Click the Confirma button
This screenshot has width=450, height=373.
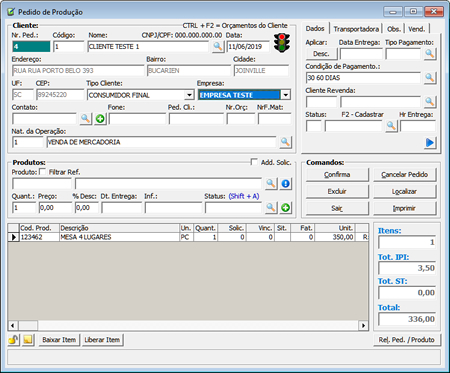coord(337,174)
